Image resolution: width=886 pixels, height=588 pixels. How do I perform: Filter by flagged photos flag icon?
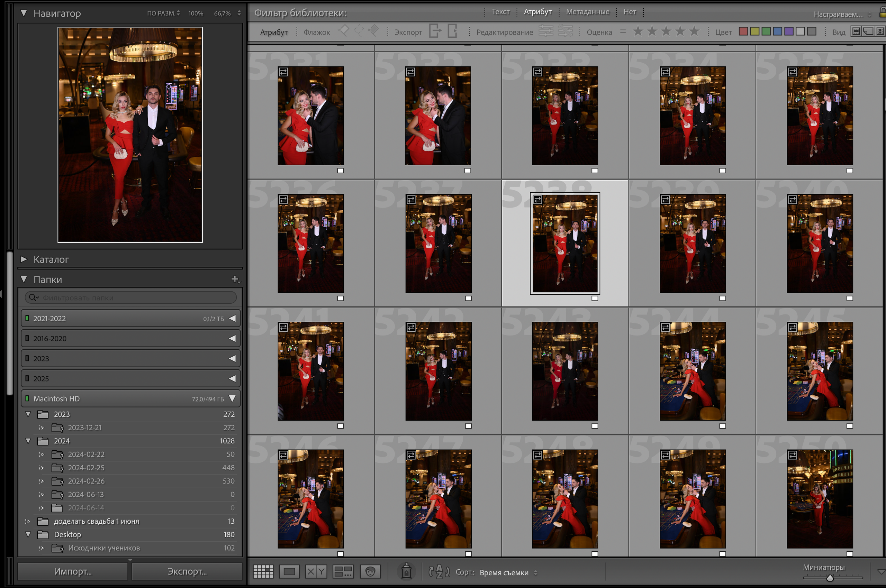point(343,31)
